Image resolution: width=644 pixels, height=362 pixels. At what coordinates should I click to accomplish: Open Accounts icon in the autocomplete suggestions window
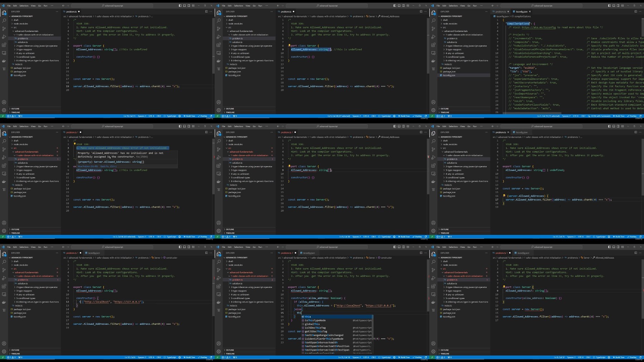point(219,343)
